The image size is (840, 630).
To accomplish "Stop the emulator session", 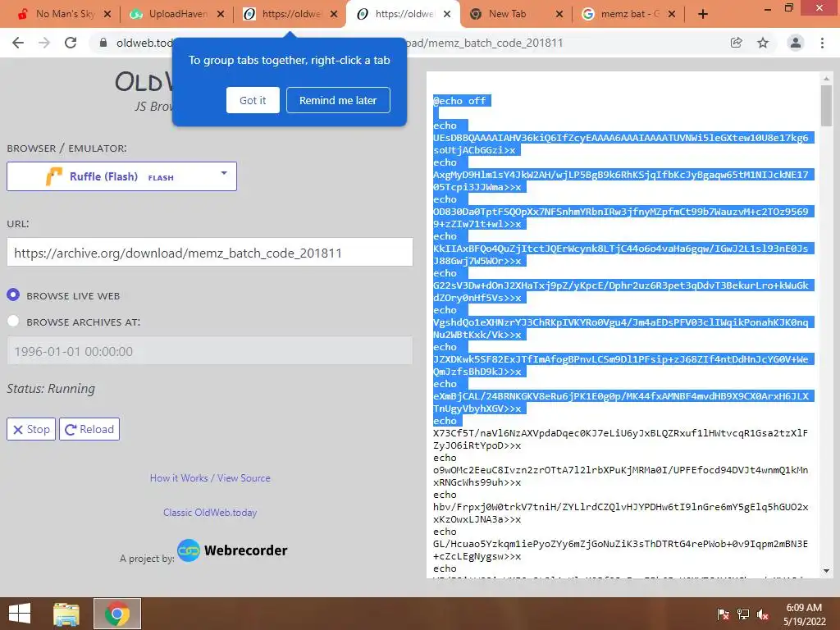I will (31, 429).
